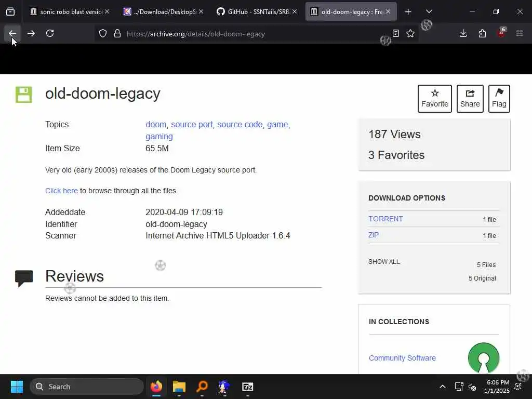This screenshot has width=532, height=399.
Task: Open the Community Software collection link
Action: click(x=402, y=358)
